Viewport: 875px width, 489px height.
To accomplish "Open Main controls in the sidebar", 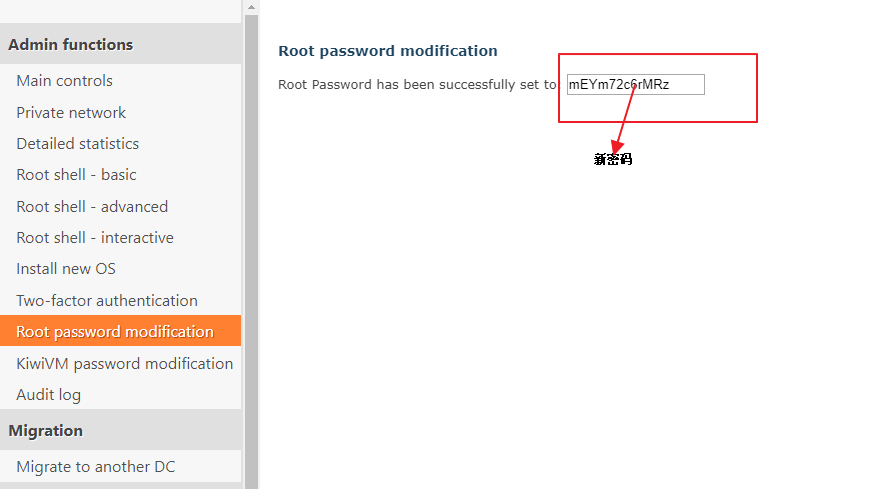I will coord(64,81).
